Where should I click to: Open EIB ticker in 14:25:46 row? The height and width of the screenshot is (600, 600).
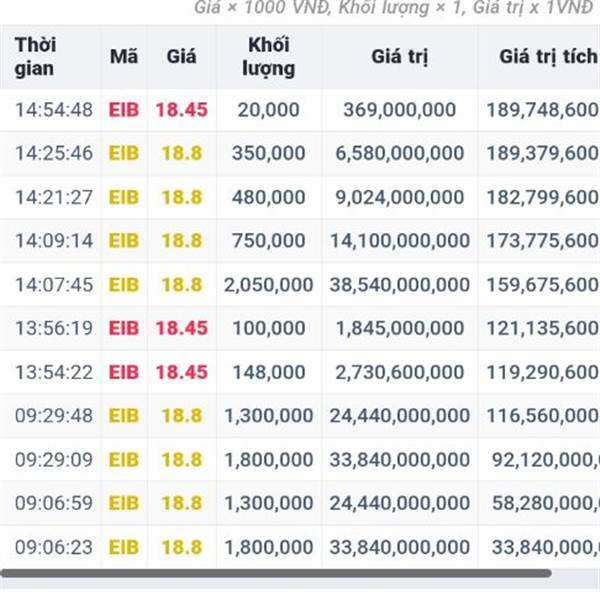click(124, 153)
